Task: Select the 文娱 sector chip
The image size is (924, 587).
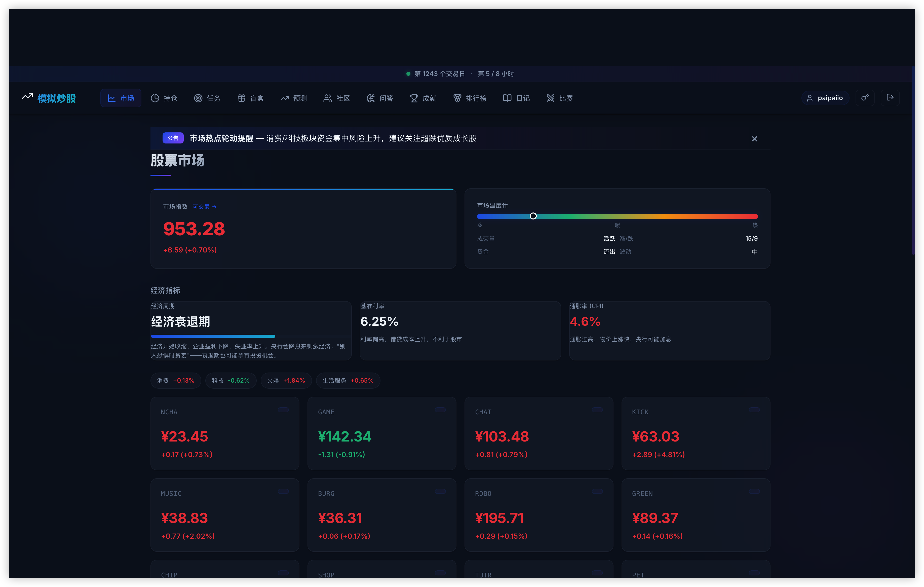Action: [x=286, y=380]
